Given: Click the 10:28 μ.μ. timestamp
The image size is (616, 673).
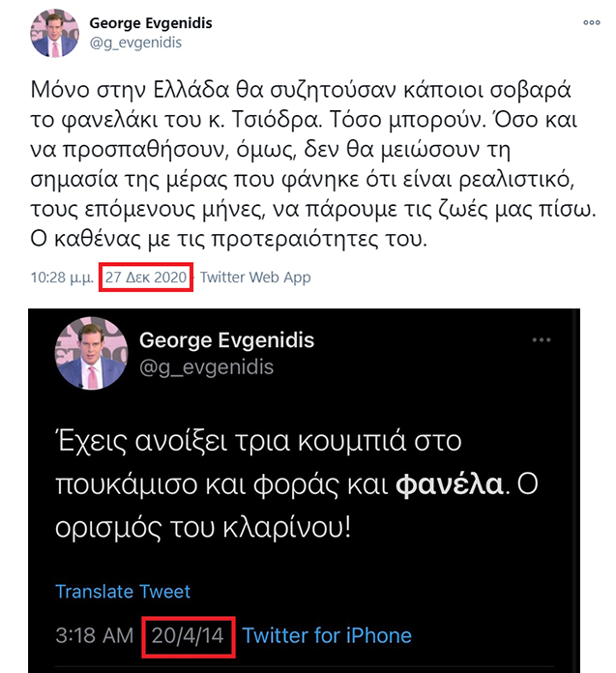Looking at the screenshot, I should coord(62,278).
